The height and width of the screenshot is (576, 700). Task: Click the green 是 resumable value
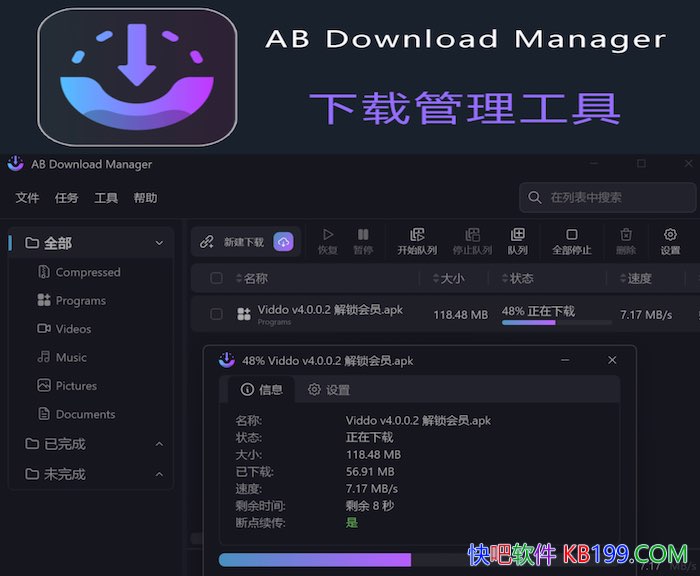[x=352, y=522]
